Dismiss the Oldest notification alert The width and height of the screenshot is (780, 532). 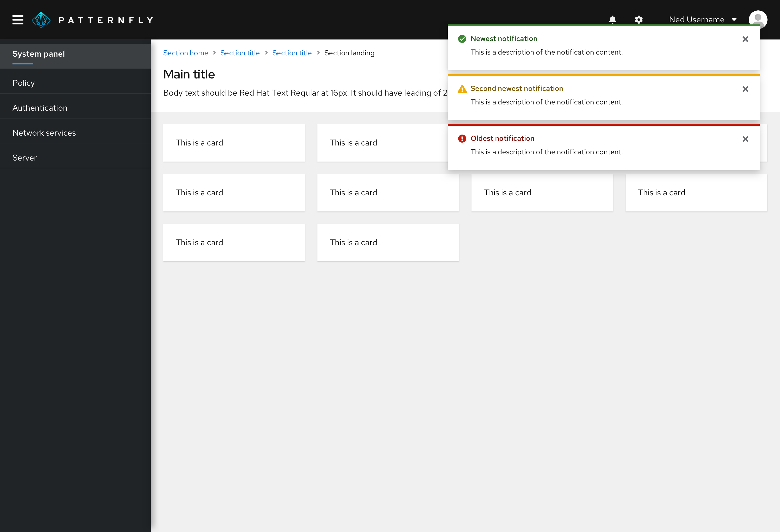pos(745,139)
